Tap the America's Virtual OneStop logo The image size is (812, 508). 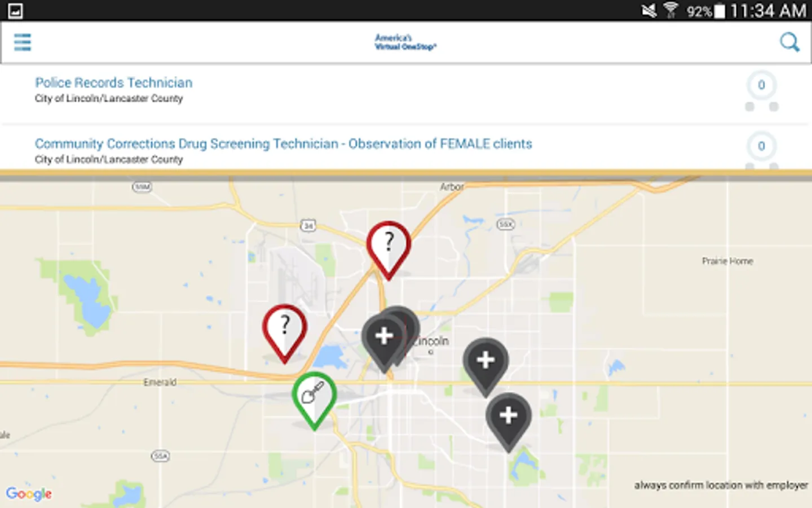[405, 42]
